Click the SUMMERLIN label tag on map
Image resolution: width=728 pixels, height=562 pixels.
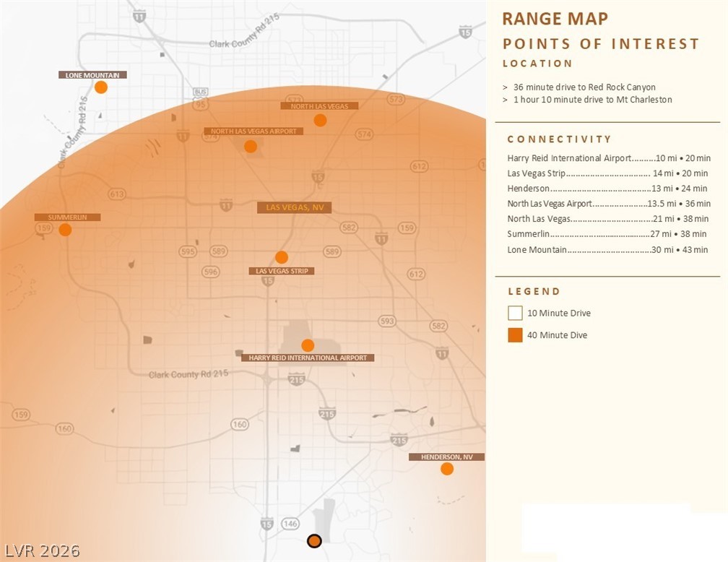[x=67, y=217]
